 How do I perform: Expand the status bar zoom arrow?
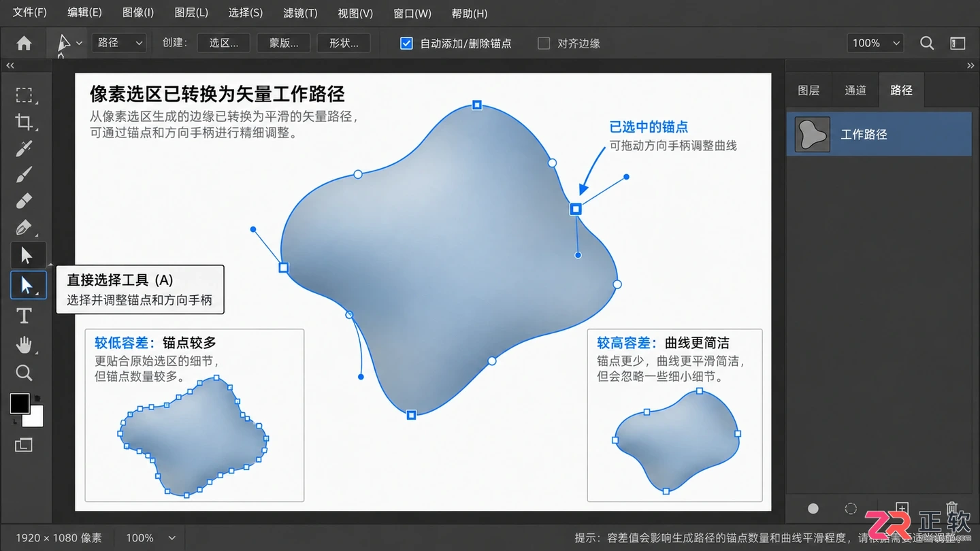pyautogui.click(x=172, y=538)
